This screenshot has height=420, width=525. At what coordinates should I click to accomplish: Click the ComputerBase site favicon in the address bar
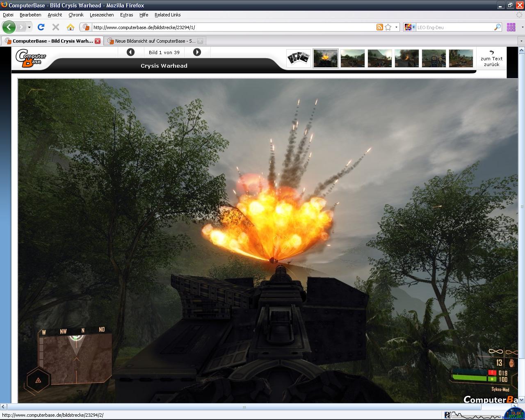pos(86,27)
